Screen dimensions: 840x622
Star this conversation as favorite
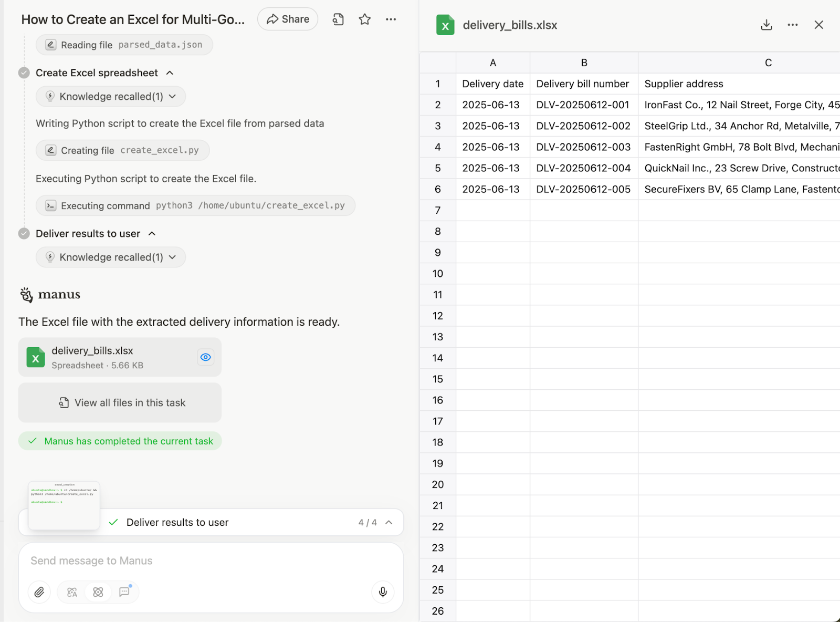click(x=365, y=19)
